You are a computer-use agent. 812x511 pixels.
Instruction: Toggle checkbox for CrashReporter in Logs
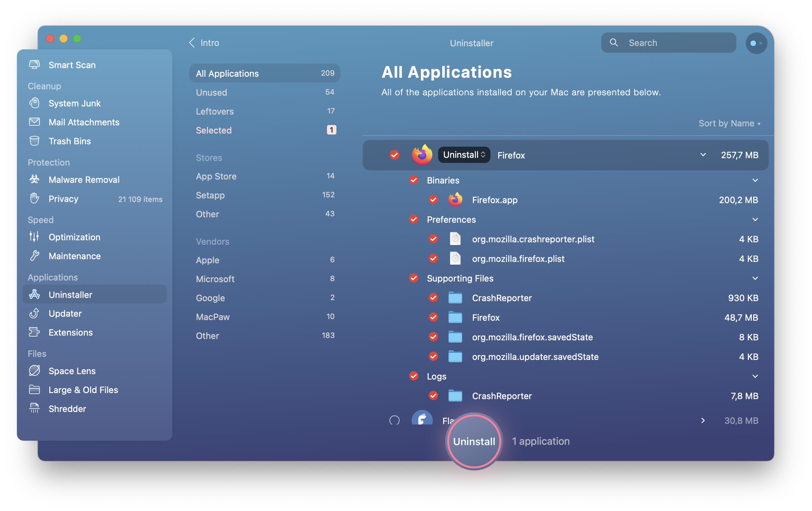(434, 396)
